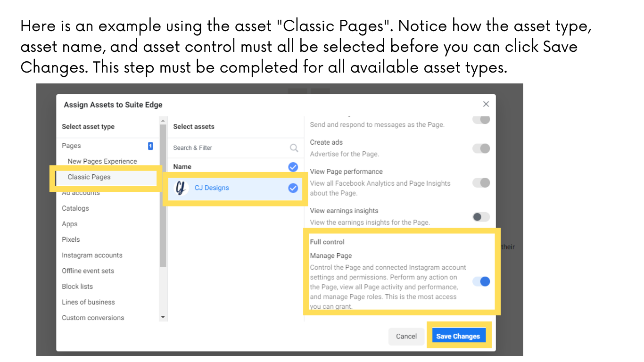Click the Cancel button
Screen dimensions: 644x362
coord(406,337)
